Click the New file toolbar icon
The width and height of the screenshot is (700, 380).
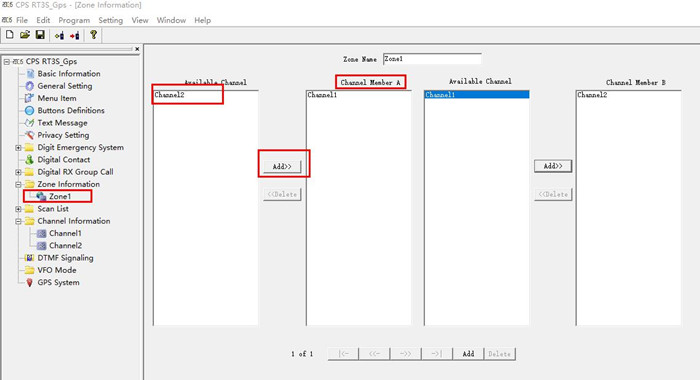(x=9, y=35)
